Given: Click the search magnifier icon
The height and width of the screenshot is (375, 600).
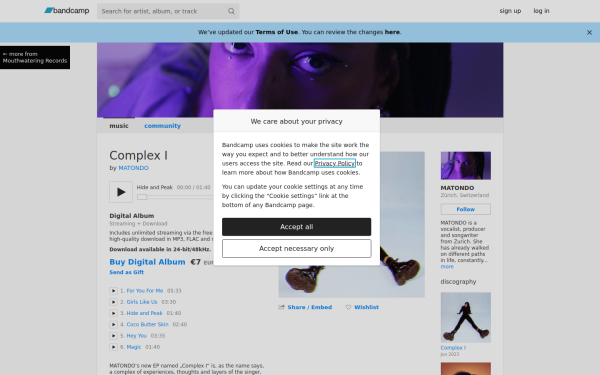Looking at the screenshot, I should tap(231, 11).
